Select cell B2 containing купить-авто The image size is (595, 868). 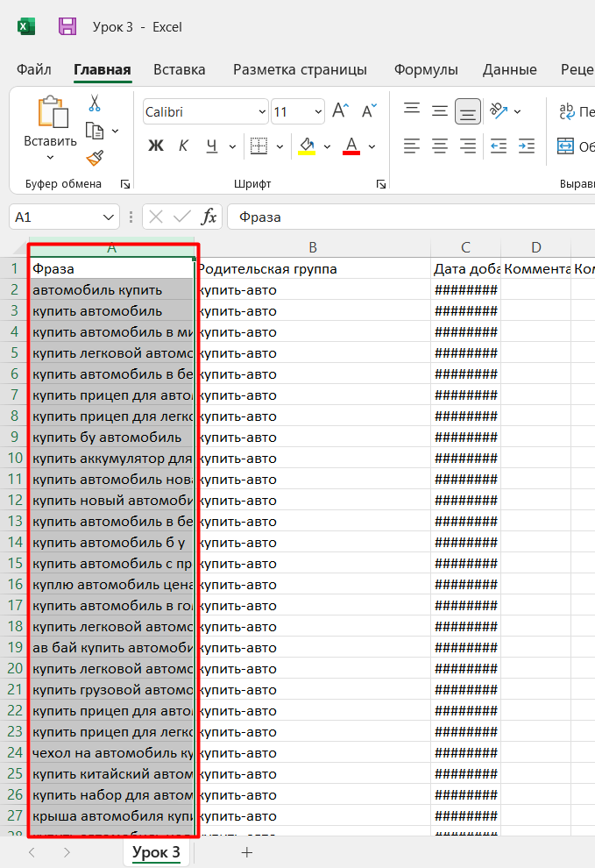click(x=314, y=290)
